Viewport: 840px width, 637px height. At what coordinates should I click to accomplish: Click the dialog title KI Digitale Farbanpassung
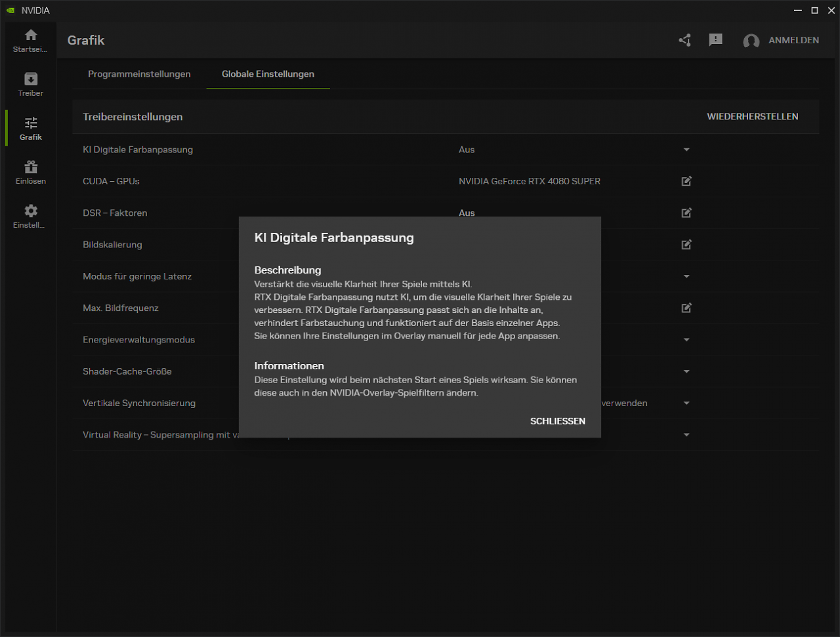tap(334, 237)
